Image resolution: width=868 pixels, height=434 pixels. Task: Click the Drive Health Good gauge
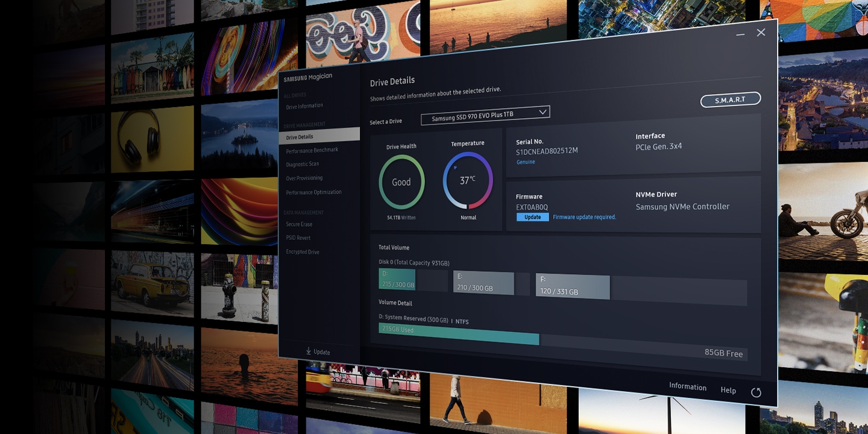point(401,182)
